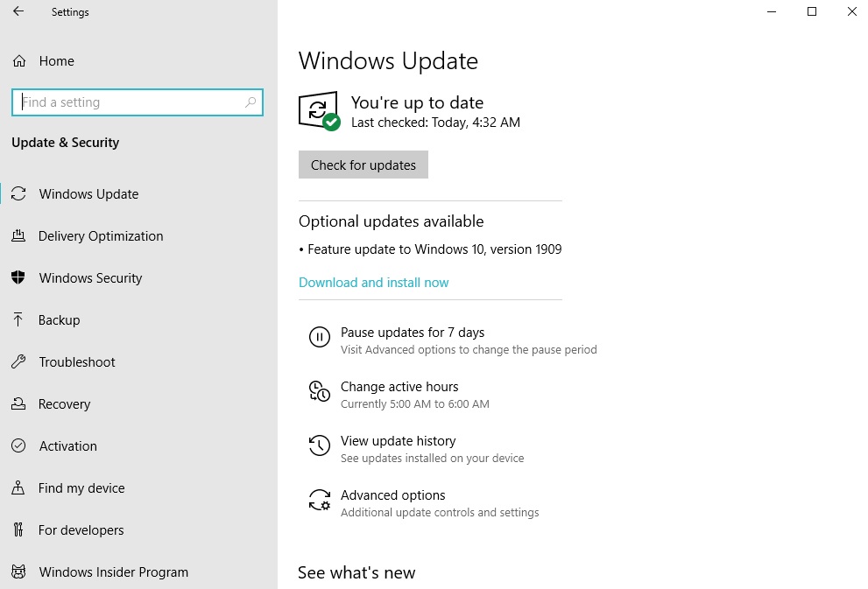
Task: Open Change active hours
Action: [x=399, y=387]
